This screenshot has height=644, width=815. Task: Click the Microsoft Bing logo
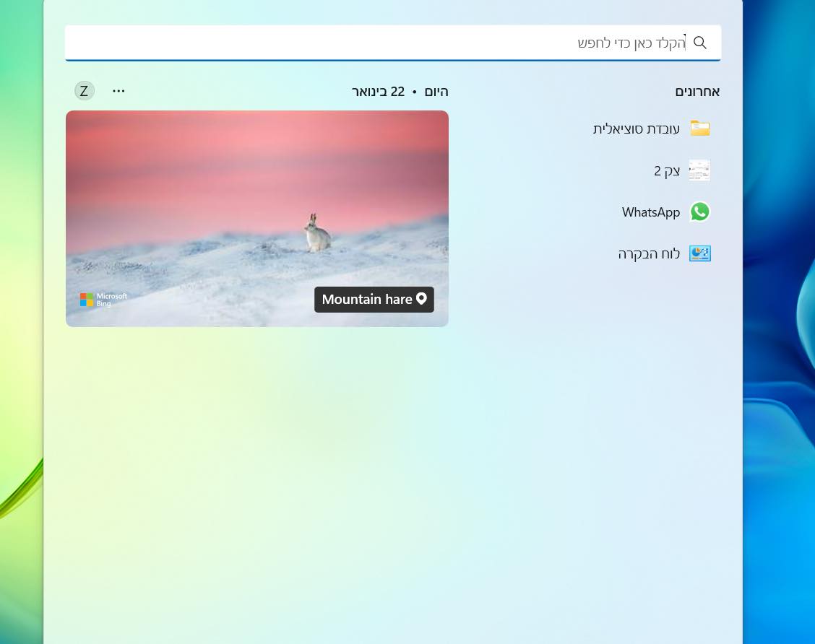click(x=103, y=300)
